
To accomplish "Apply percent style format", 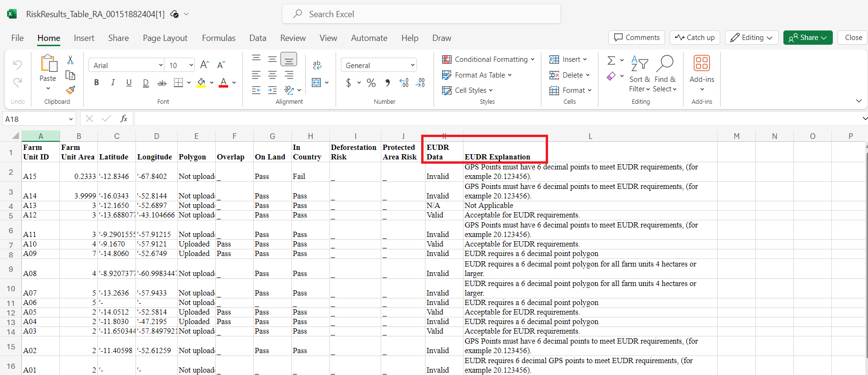I will tap(371, 83).
